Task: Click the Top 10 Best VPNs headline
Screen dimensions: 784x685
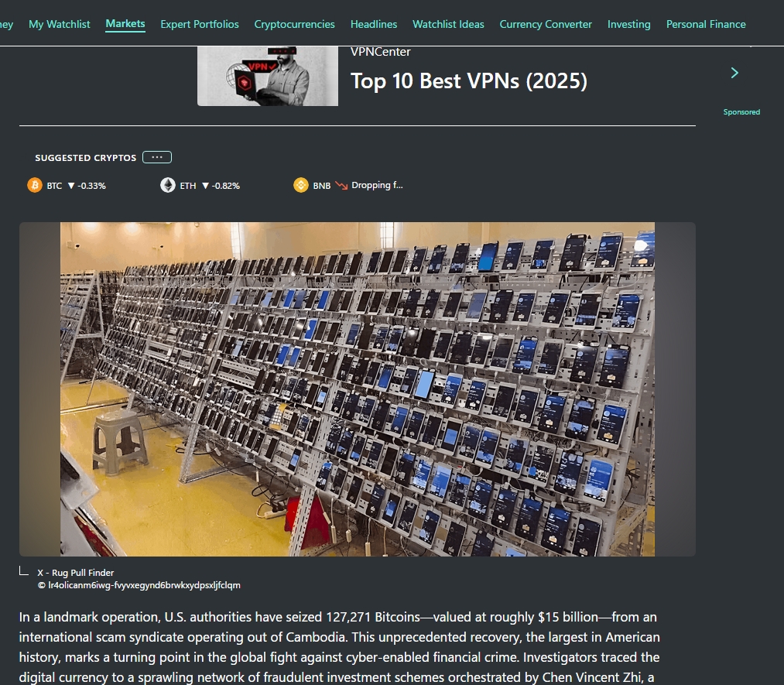Action: point(469,81)
